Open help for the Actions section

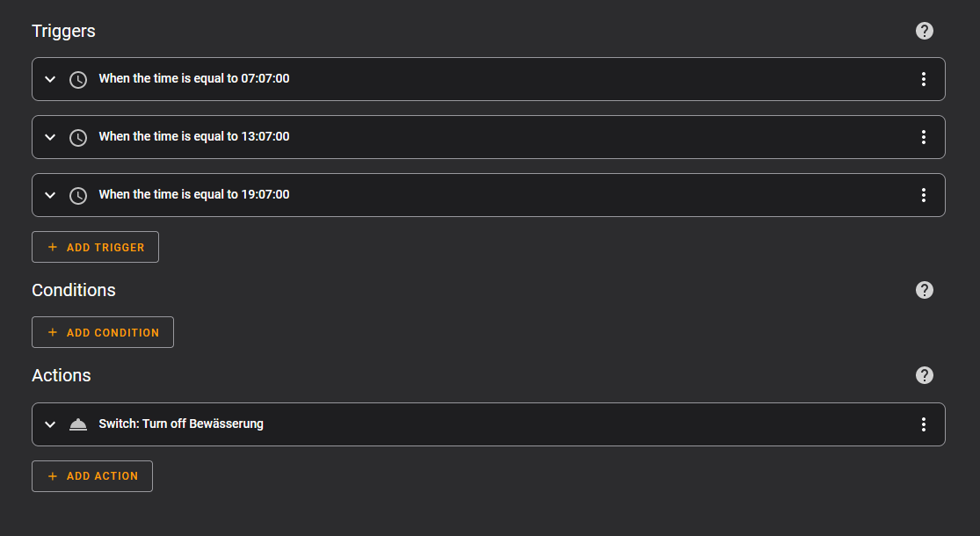click(924, 375)
